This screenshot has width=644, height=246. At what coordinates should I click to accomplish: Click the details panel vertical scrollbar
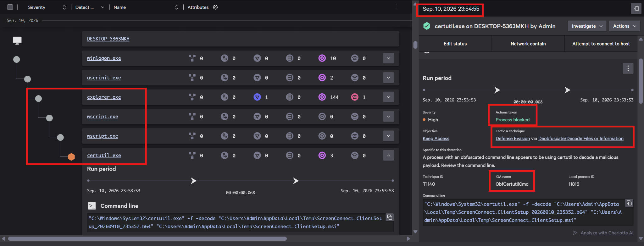point(641,81)
